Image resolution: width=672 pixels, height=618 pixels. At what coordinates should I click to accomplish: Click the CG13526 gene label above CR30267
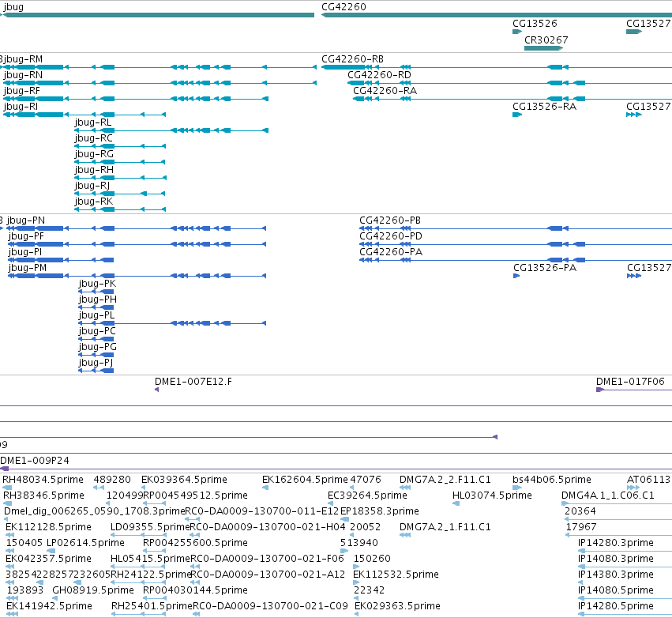(535, 24)
